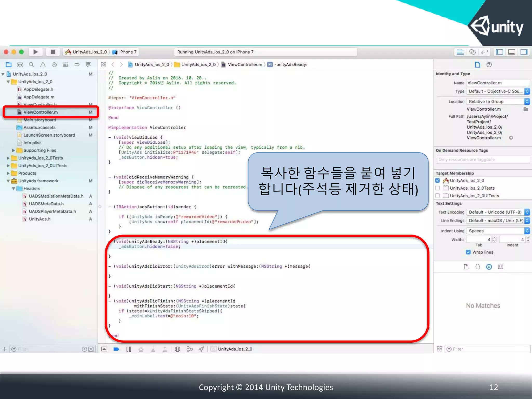Open the Location Relative to Group dropdown

tap(498, 102)
